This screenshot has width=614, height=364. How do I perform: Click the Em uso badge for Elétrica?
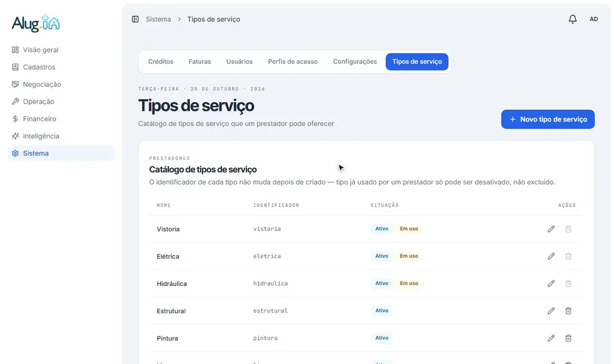(409, 256)
